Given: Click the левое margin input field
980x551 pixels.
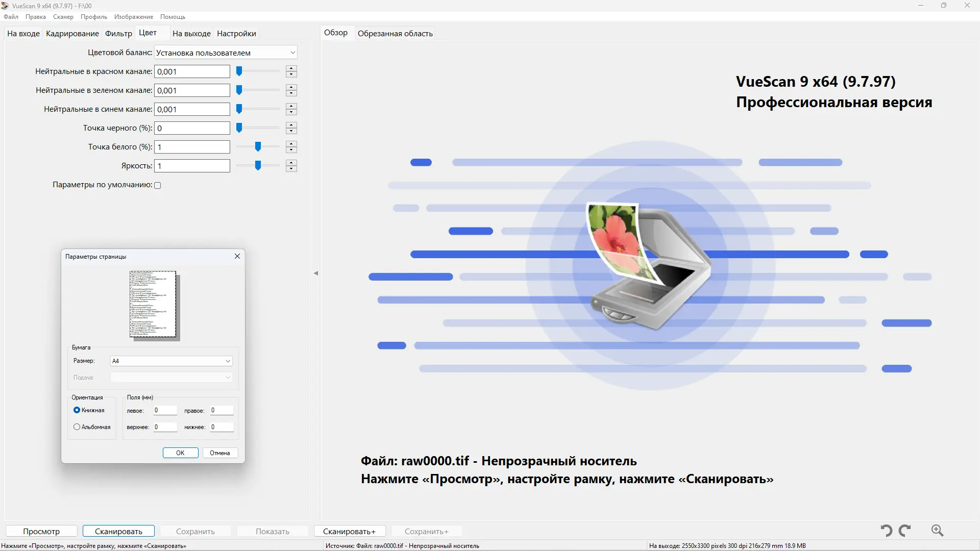Looking at the screenshot, I should pos(165,410).
